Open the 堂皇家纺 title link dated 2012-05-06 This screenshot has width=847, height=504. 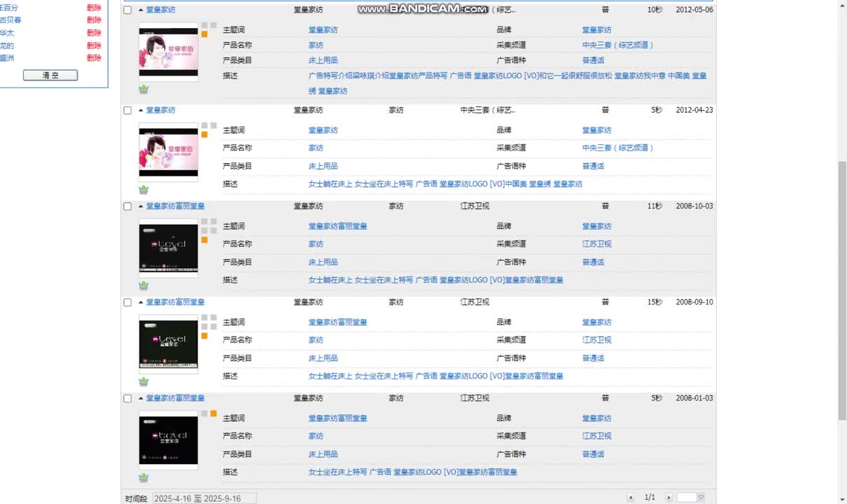[x=161, y=10]
